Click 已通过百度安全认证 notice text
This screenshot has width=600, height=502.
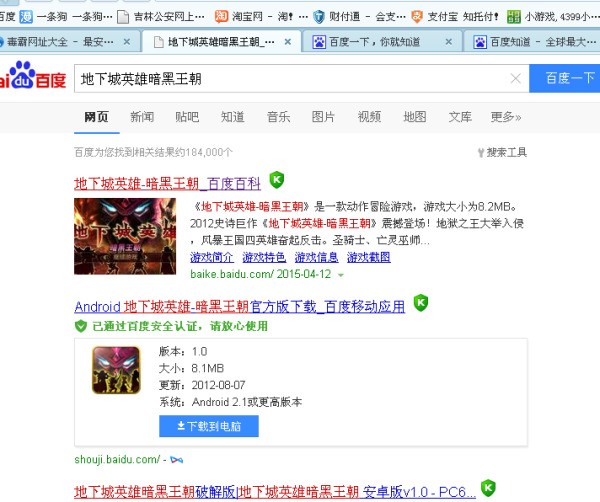click(x=180, y=326)
